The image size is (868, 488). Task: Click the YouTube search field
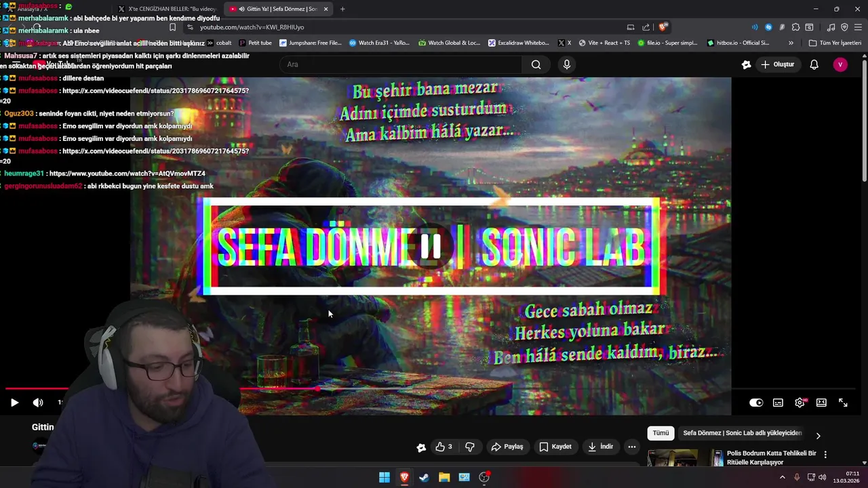[400, 64]
